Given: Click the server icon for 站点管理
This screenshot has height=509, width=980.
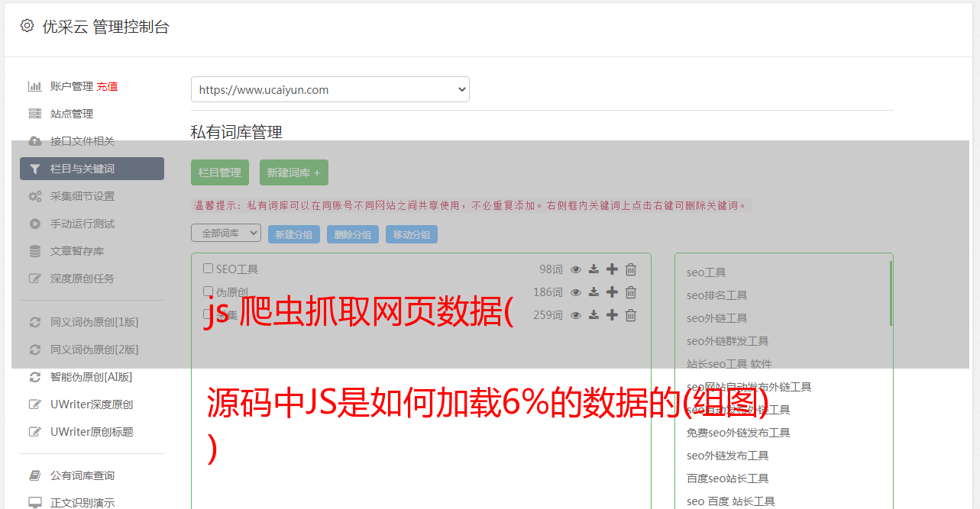Looking at the screenshot, I should pyautogui.click(x=35, y=114).
